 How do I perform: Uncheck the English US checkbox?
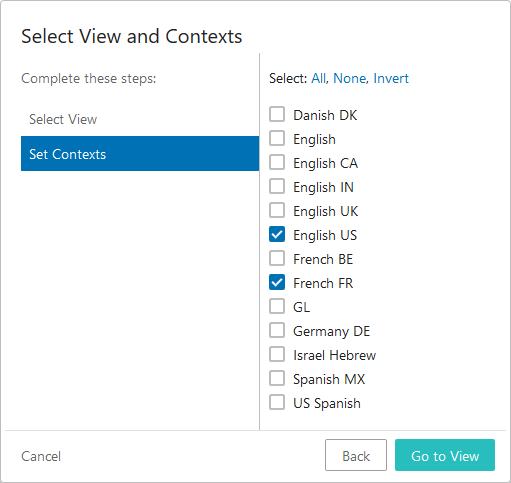(x=277, y=234)
